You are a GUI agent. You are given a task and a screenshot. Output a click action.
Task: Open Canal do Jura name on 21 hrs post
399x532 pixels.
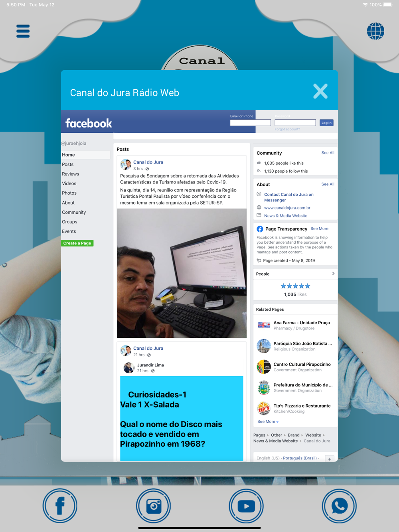148,348
